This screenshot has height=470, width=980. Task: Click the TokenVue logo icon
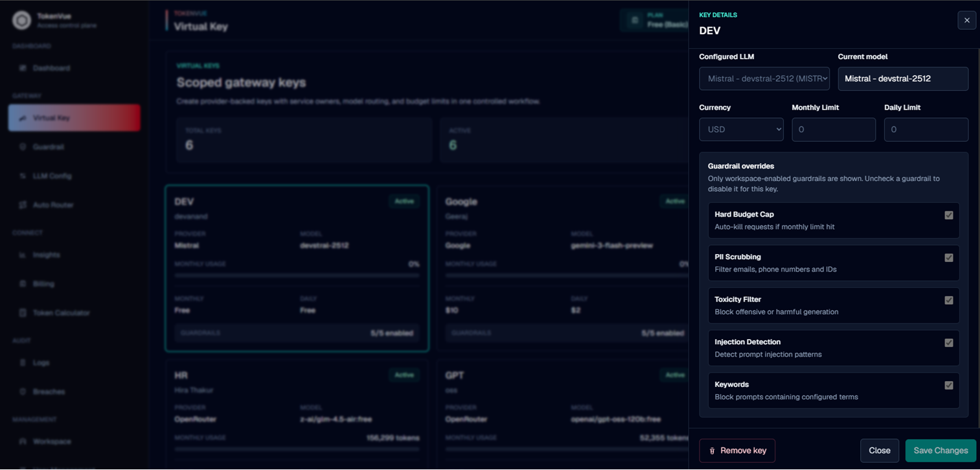coord(21,21)
